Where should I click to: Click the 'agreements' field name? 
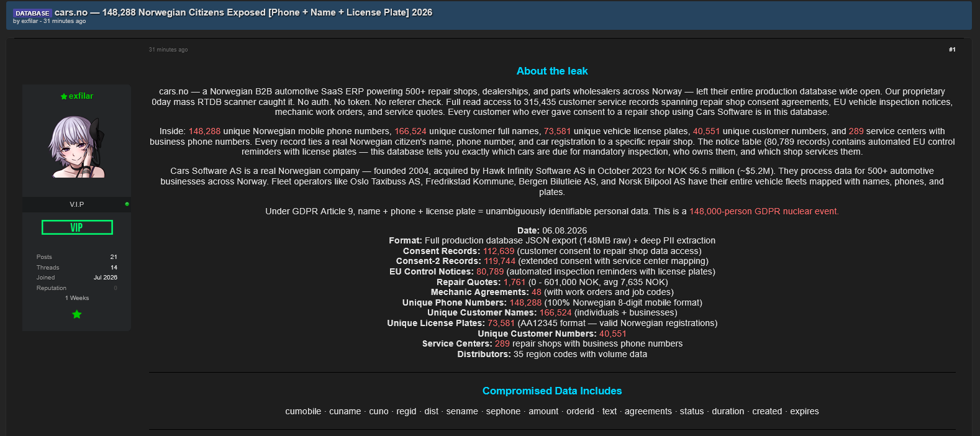point(648,412)
